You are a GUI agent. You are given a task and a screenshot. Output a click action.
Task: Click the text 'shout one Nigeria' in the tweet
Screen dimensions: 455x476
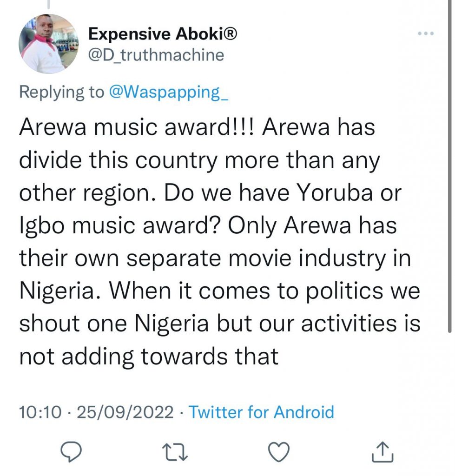113,324
